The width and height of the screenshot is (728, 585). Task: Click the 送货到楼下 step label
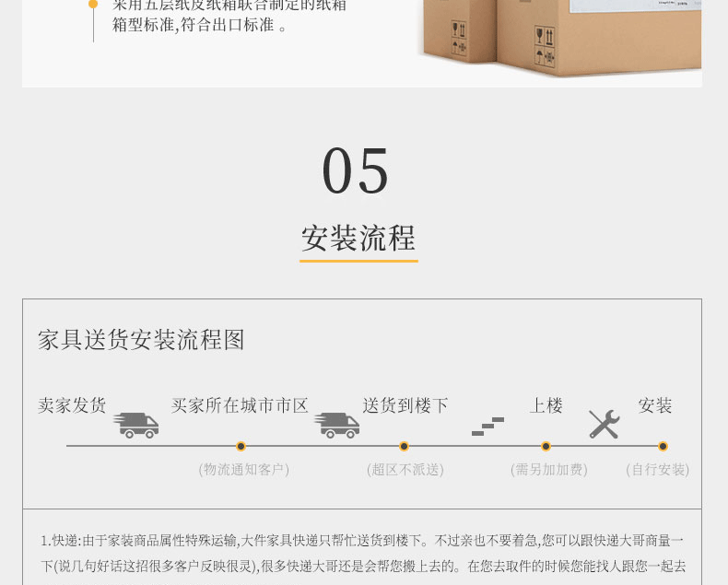pyautogui.click(x=405, y=405)
